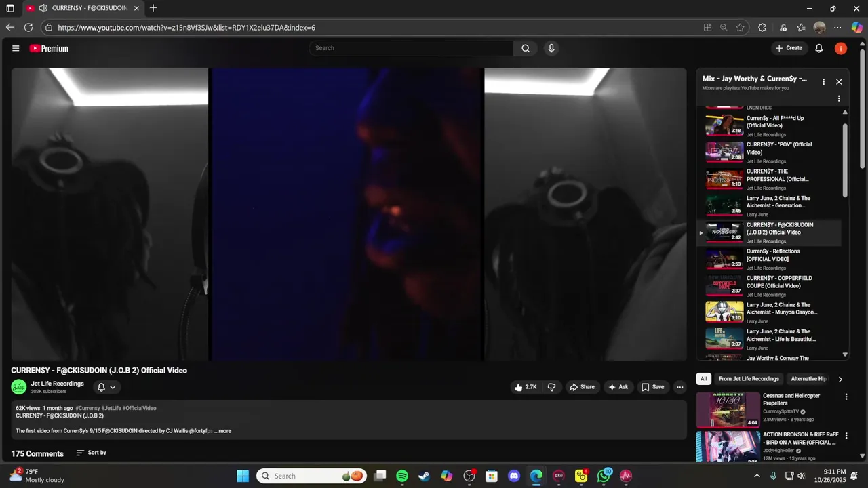Open the browser Settings and more ellipsis
Image resolution: width=868 pixels, height=488 pixels.
tap(837, 28)
